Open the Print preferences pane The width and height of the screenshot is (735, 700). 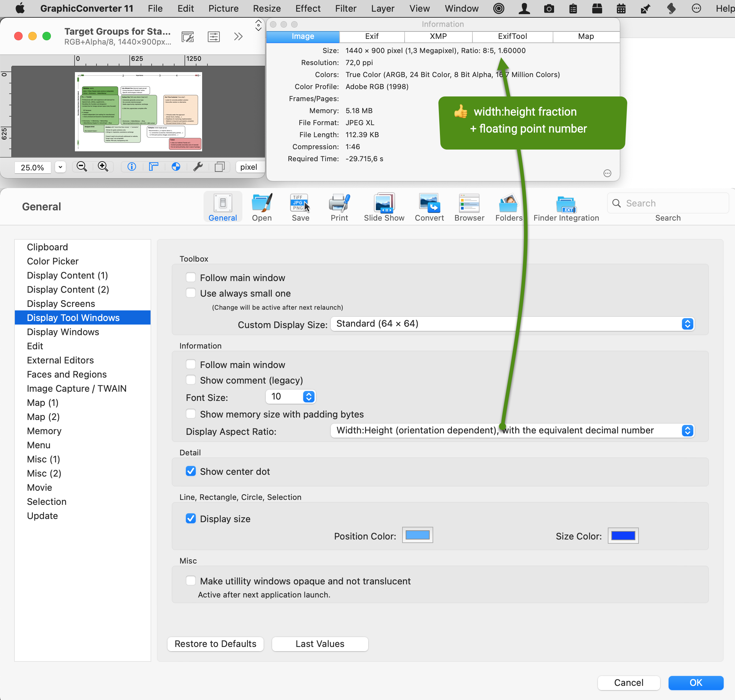(x=339, y=207)
